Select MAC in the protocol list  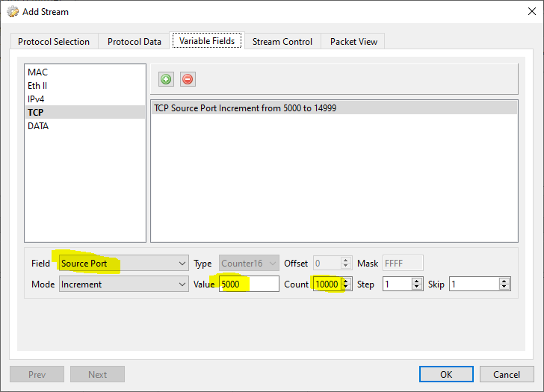85,72
